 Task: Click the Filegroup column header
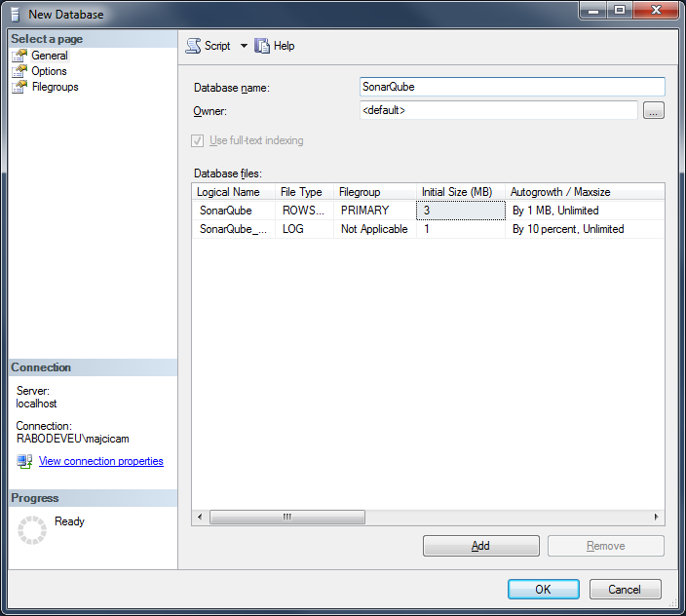(x=375, y=192)
